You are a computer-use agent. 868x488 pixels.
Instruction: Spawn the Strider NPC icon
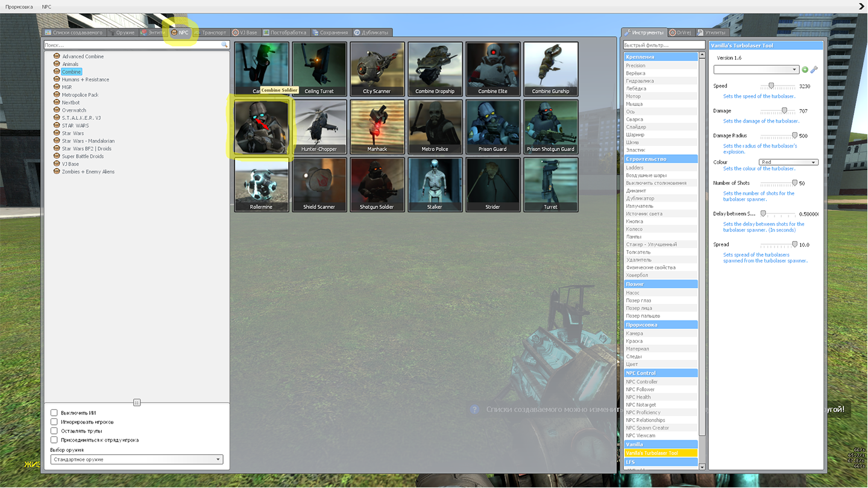click(x=493, y=185)
